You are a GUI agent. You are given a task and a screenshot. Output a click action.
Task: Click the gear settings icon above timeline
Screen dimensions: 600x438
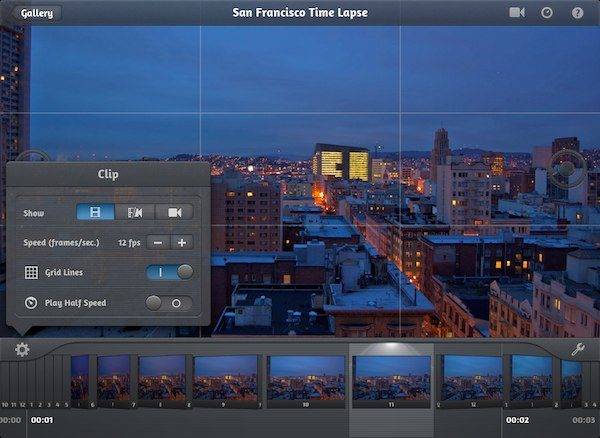coord(22,351)
